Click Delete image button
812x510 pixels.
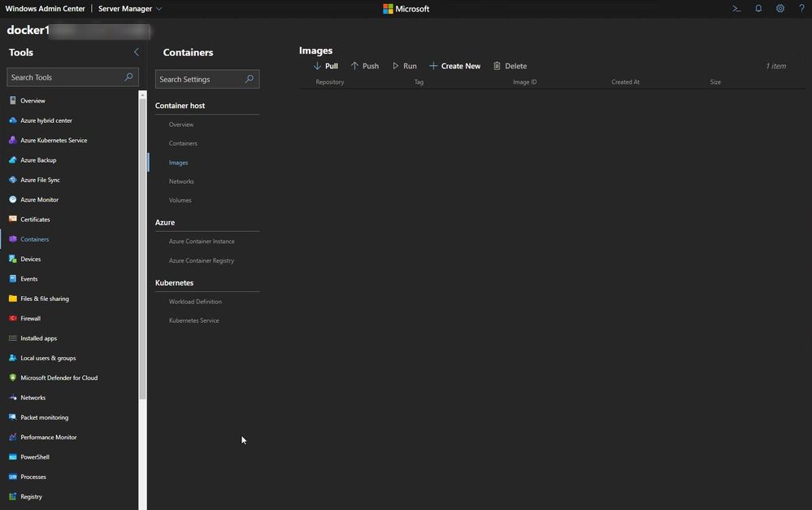pyautogui.click(x=510, y=66)
